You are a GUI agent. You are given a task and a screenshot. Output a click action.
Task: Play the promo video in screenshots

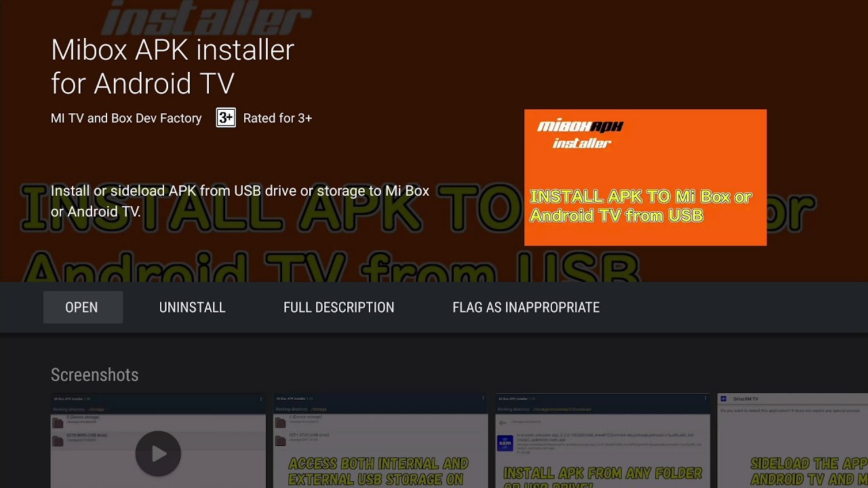point(158,453)
